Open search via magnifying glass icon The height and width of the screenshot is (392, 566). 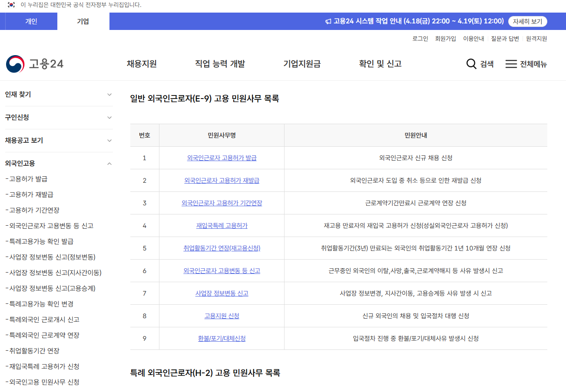471,64
